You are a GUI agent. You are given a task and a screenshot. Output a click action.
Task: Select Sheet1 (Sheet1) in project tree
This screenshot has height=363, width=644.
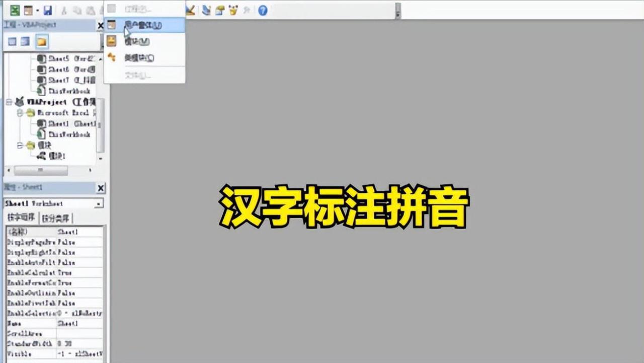coord(66,124)
